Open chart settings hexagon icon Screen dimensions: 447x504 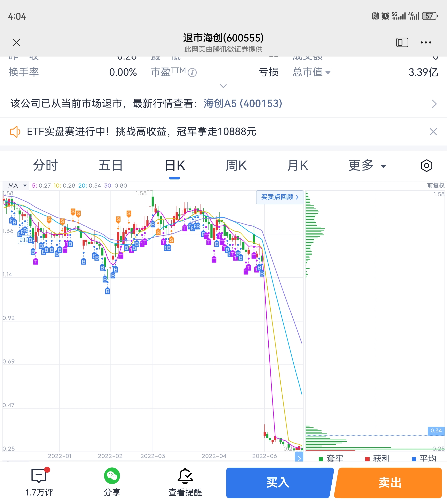coord(426,165)
